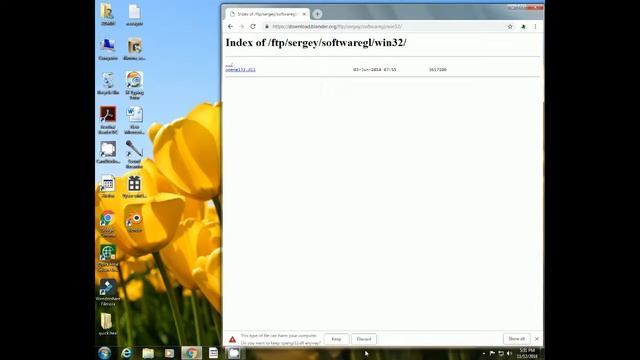Open the top-left numbered folder on desktop

[x=108, y=15]
